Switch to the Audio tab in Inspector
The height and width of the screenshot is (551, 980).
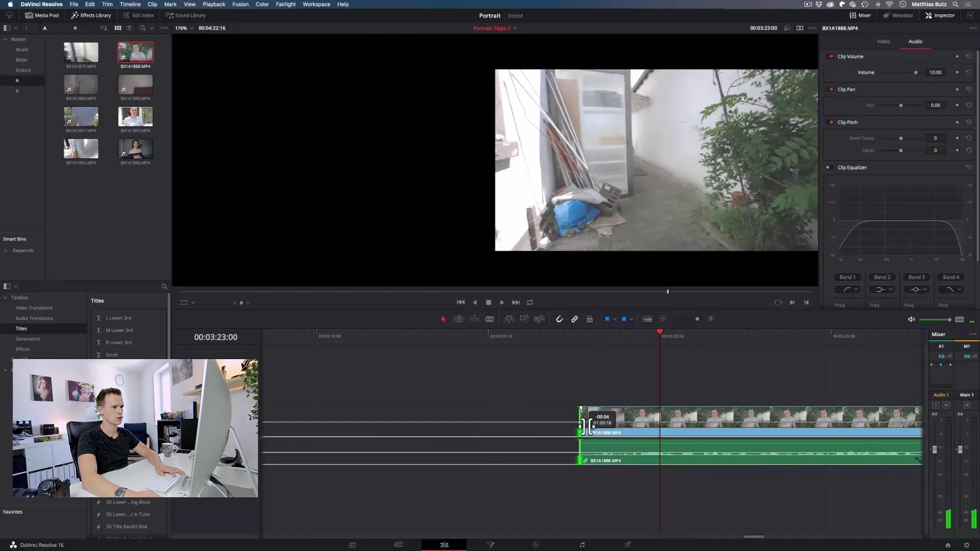[915, 41]
